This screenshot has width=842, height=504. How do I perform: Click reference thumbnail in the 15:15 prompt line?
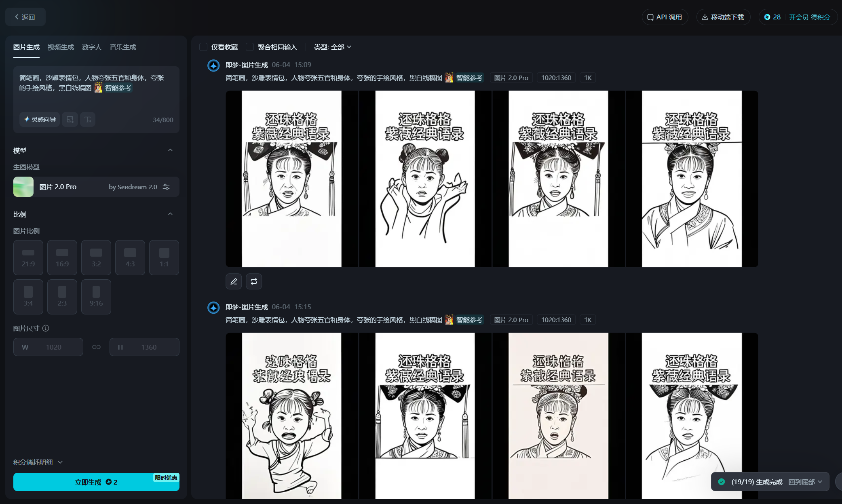point(449,320)
